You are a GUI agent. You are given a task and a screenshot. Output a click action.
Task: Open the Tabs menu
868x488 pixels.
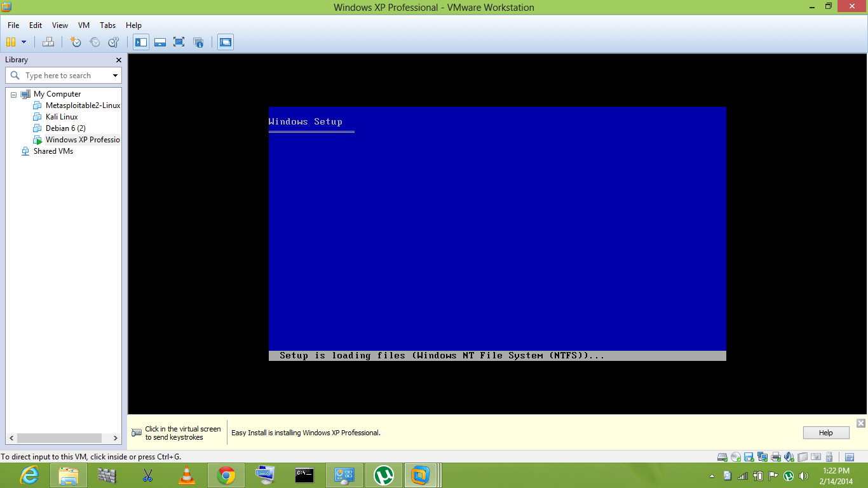coord(108,25)
